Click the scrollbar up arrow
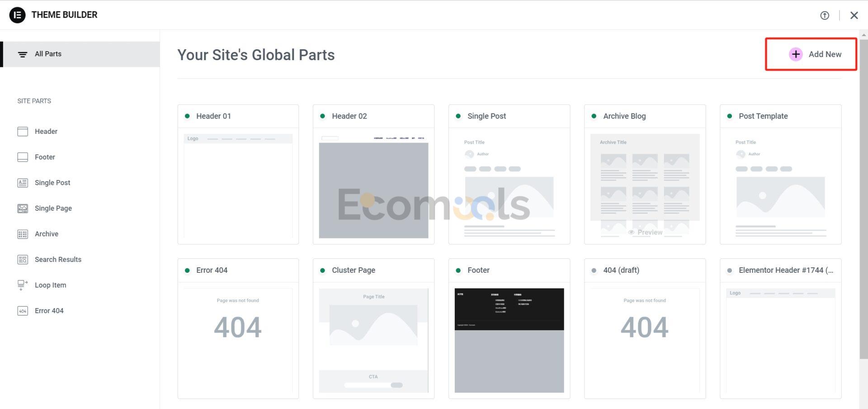The image size is (868, 409). pos(864,34)
